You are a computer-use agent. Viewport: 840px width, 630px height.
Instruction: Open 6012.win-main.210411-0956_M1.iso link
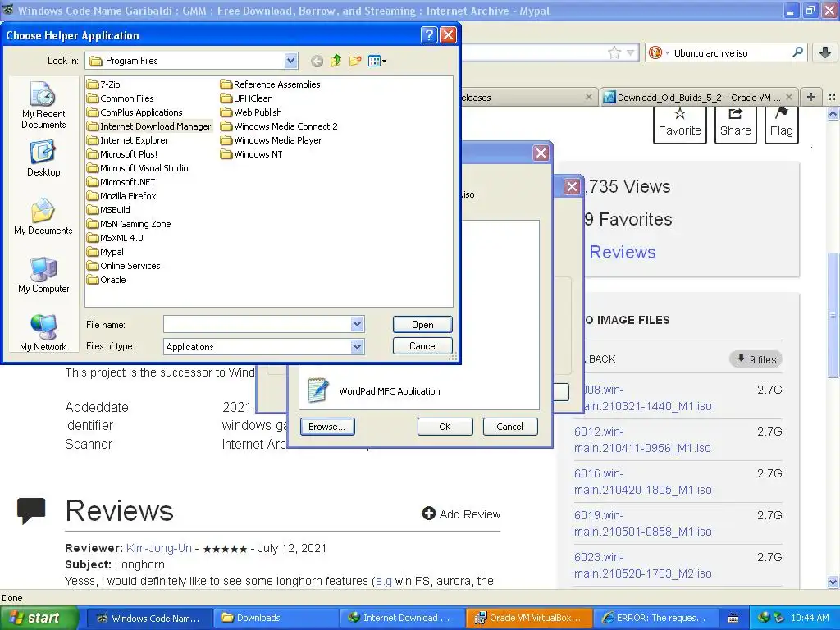(x=642, y=440)
